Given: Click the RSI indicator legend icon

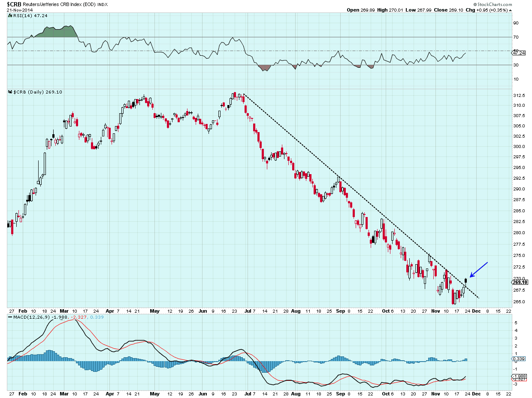Looking at the screenshot, I should pyautogui.click(x=9, y=15).
